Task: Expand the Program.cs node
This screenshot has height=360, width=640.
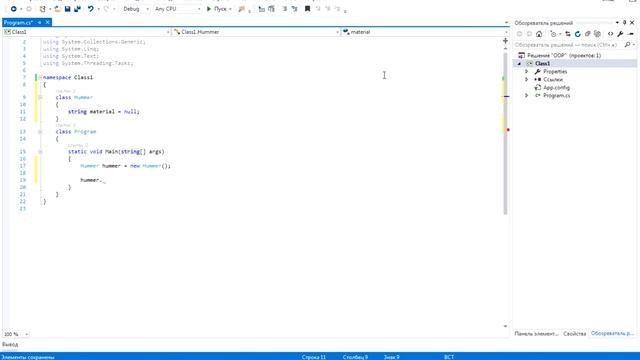Action: (x=527, y=96)
